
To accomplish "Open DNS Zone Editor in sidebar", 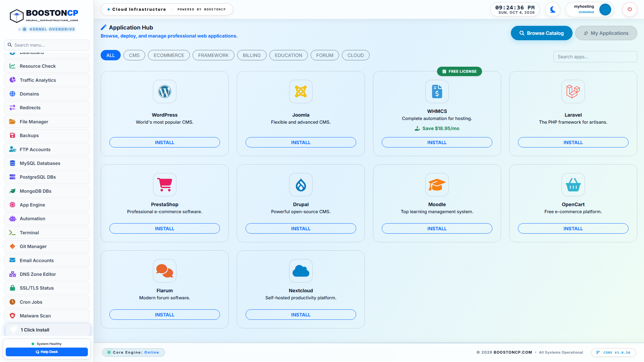I will (47, 274).
